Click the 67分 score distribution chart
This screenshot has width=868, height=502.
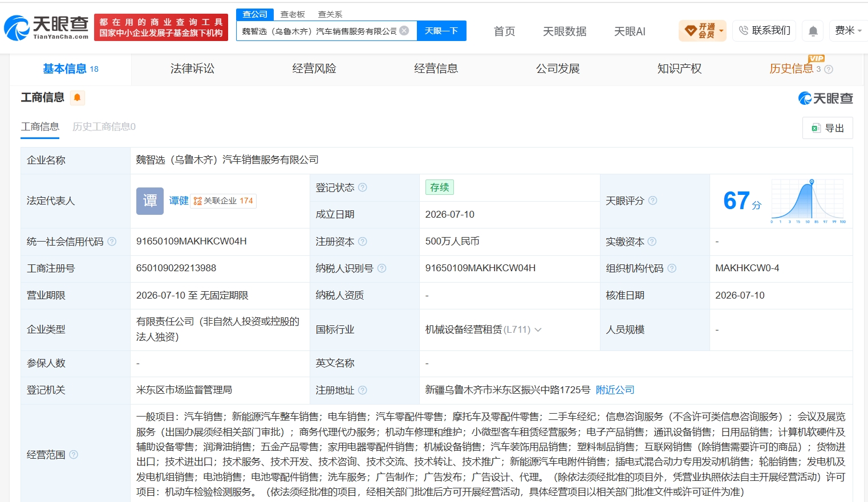tap(808, 201)
